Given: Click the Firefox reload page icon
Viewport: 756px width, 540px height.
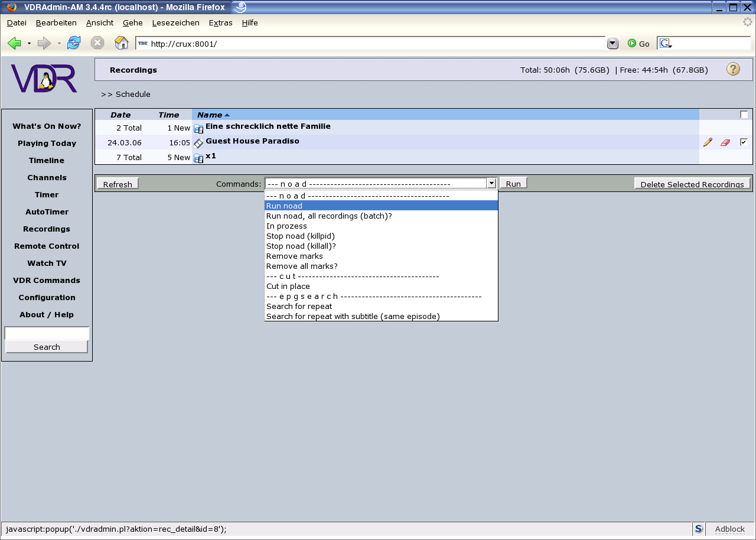Looking at the screenshot, I should point(74,43).
